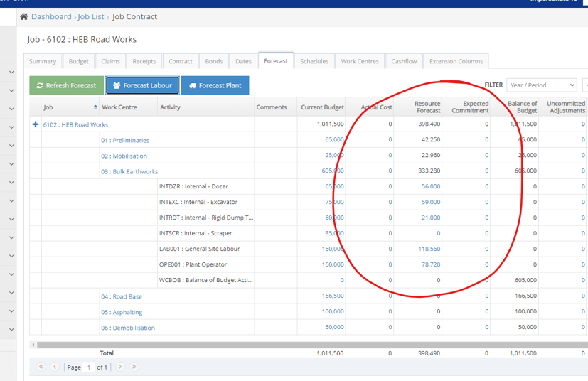Open the Summary tab
This screenshot has width=588, height=381.
pos(43,61)
